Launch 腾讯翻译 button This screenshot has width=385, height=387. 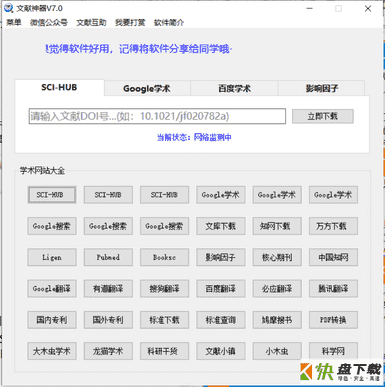pos(333,289)
